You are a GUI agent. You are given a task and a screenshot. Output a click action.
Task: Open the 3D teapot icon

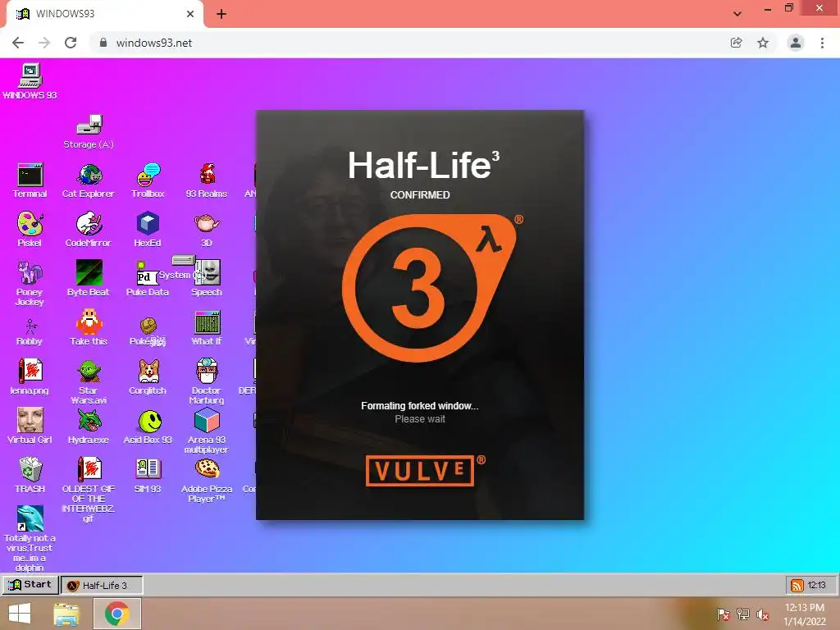point(207,230)
